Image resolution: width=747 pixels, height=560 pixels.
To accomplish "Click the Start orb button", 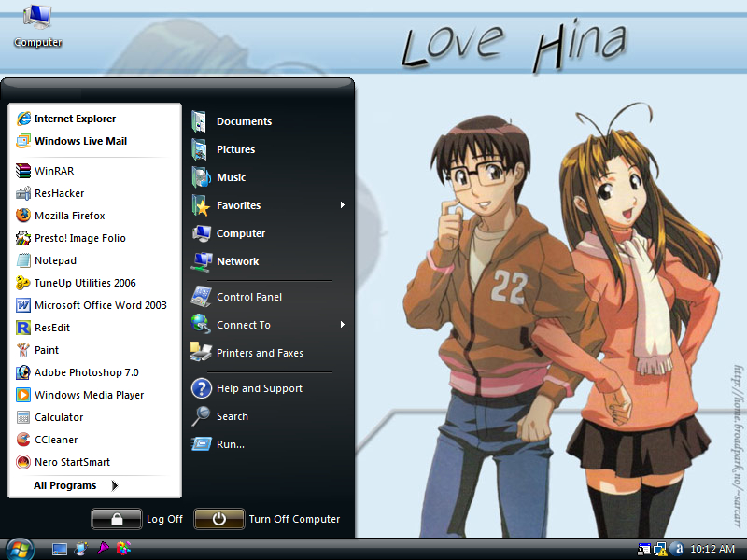I will [20, 550].
